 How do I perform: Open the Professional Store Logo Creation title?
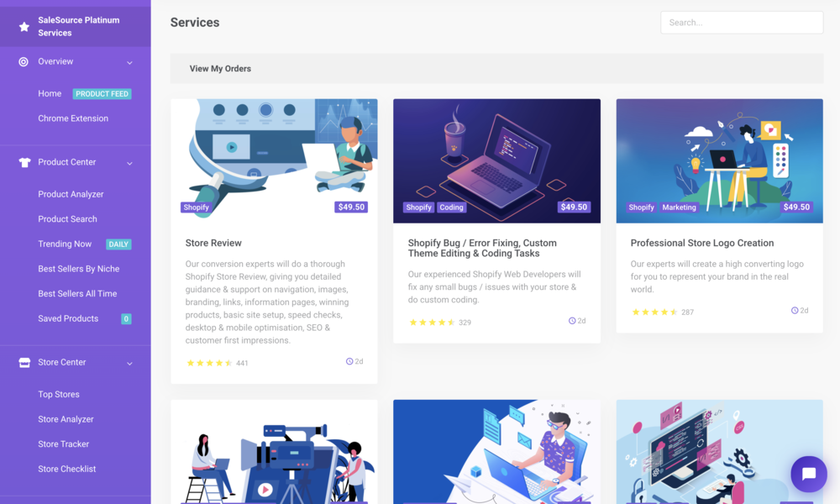701,243
